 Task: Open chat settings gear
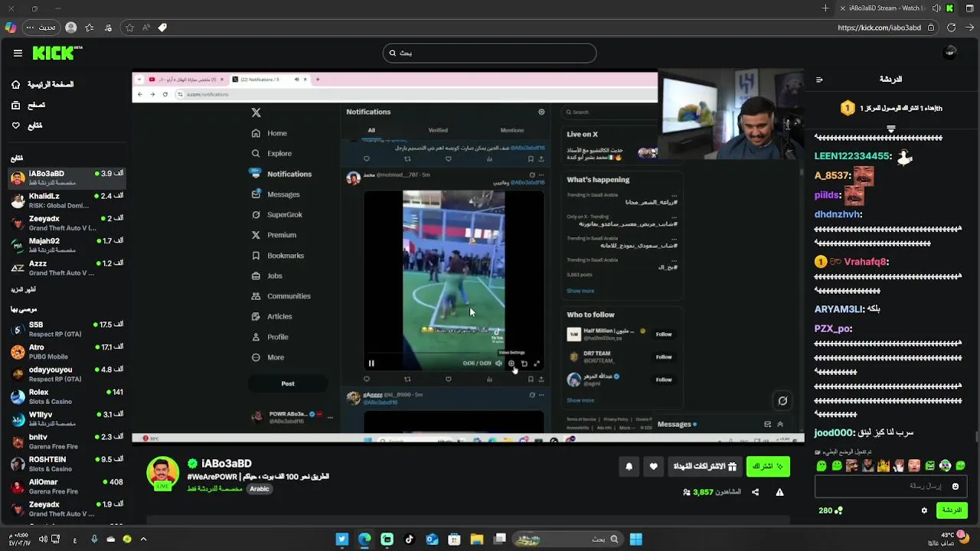924,510
